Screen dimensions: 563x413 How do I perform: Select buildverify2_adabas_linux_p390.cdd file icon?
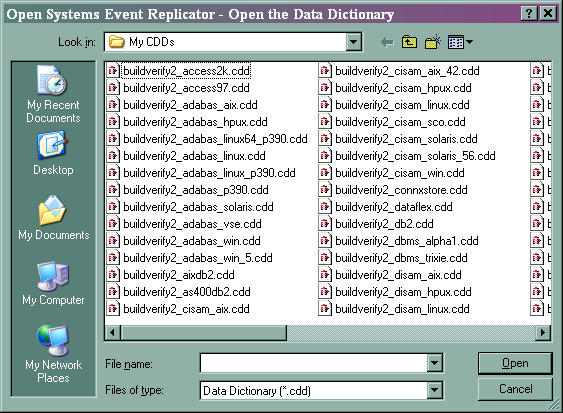113,173
